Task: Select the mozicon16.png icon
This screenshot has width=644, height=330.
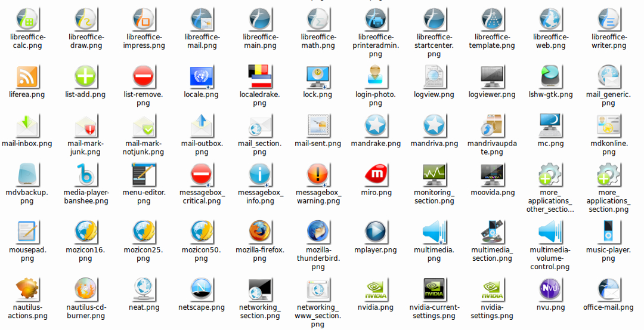Action: (x=86, y=232)
